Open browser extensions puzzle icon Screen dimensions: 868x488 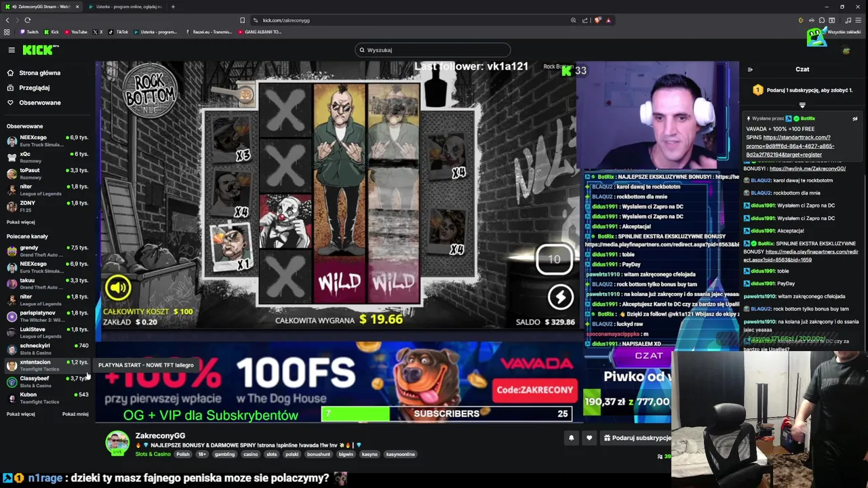pos(821,20)
